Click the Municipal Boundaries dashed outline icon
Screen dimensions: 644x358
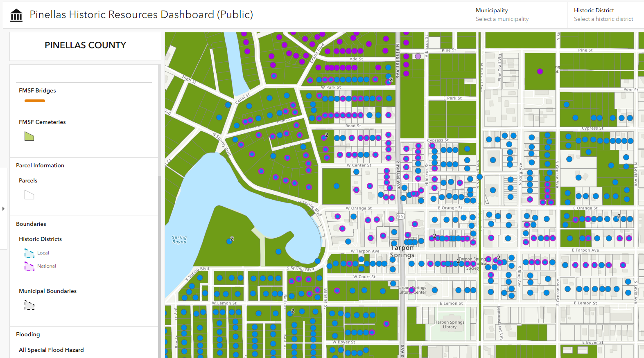click(x=29, y=305)
